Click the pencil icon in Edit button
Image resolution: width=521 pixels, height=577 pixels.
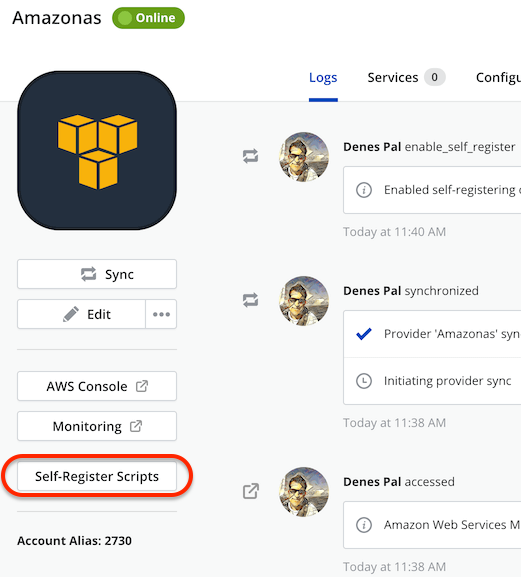[71, 314]
